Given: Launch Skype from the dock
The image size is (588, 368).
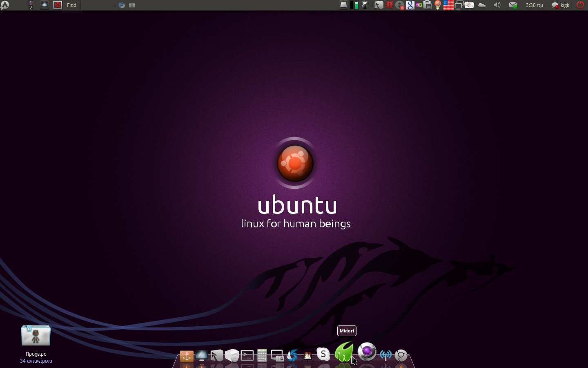Looking at the screenshot, I should 323,354.
